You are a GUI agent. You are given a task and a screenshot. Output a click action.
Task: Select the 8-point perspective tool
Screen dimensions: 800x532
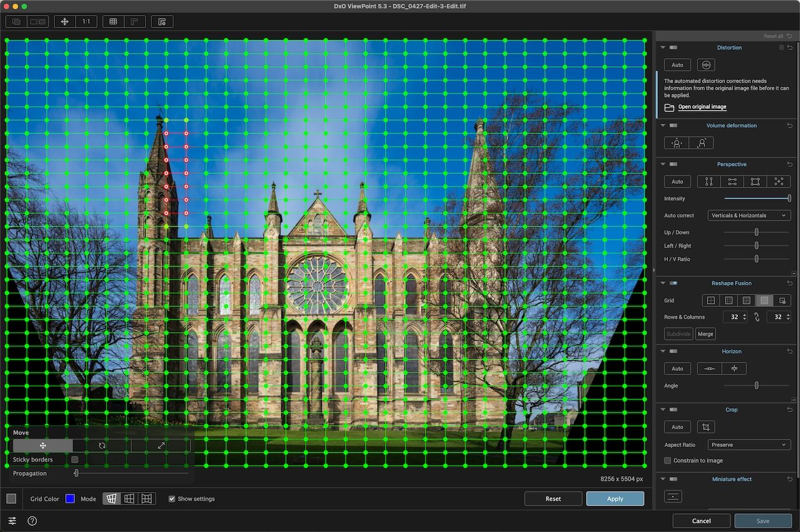coord(779,181)
